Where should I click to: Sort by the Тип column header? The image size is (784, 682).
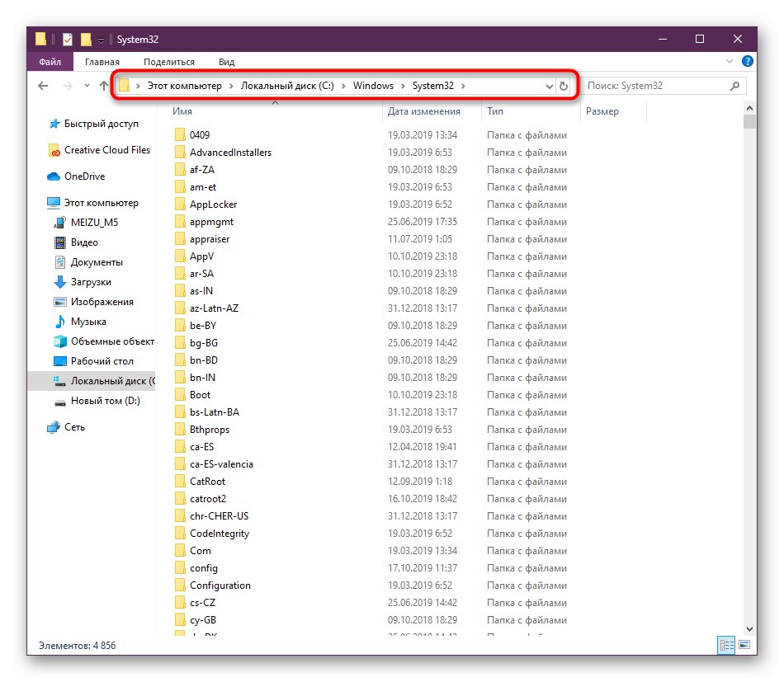pyautogui.click(x=495, y=111)
